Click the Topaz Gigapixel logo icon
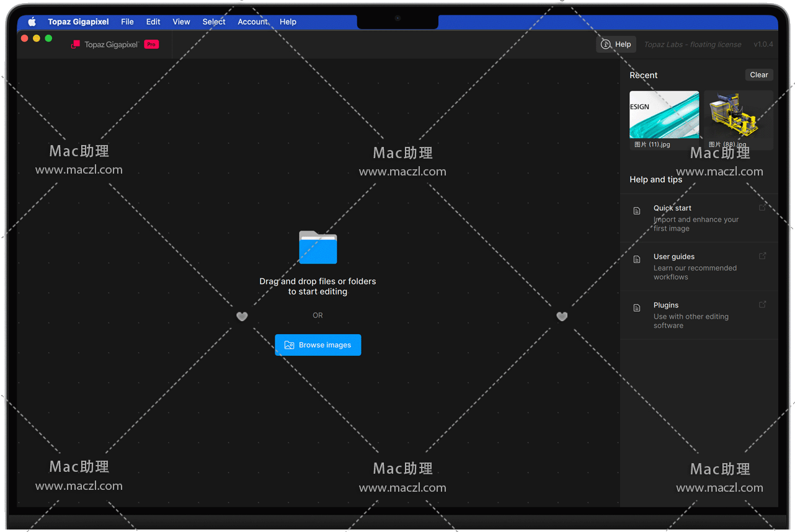Viewport: 795px width, 532px height. tap(76, 45)
